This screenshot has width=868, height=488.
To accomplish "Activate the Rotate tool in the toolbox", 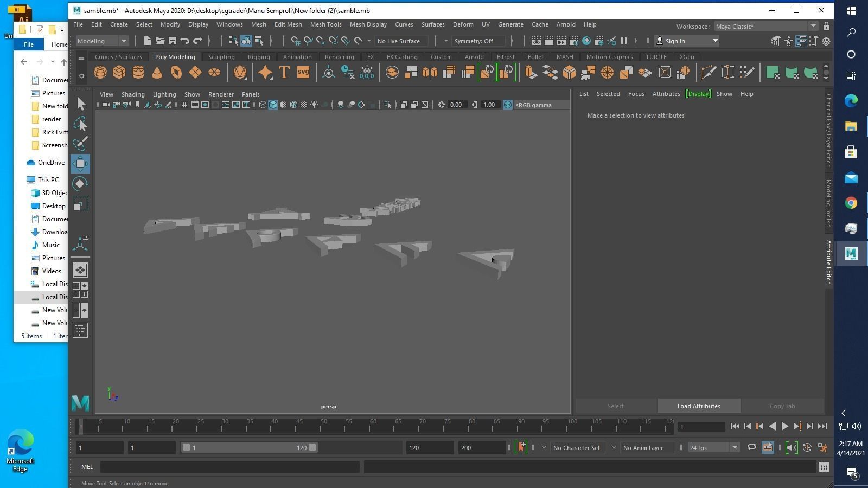I will 80,184.
